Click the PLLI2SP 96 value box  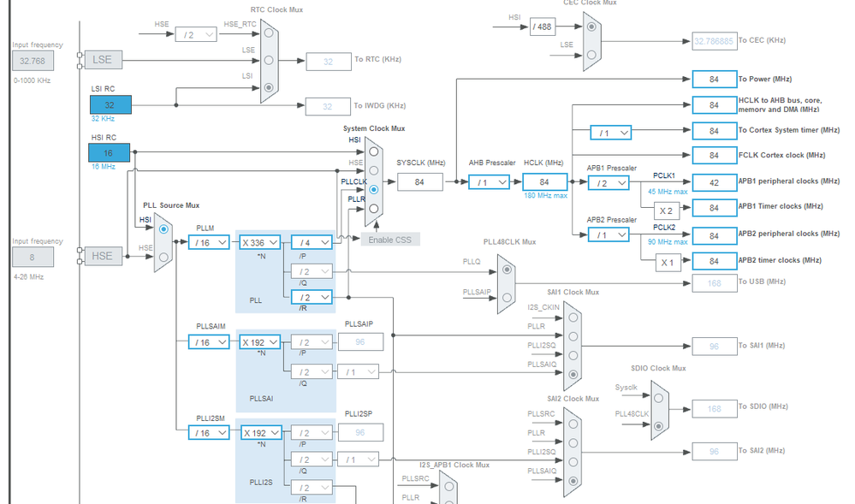click(x=360, y=432)
